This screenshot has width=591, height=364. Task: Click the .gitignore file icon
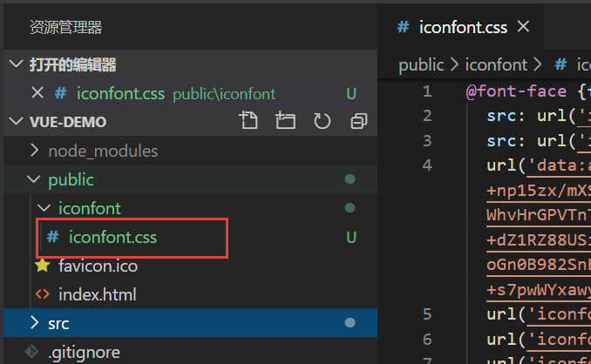tap(31, 352)
